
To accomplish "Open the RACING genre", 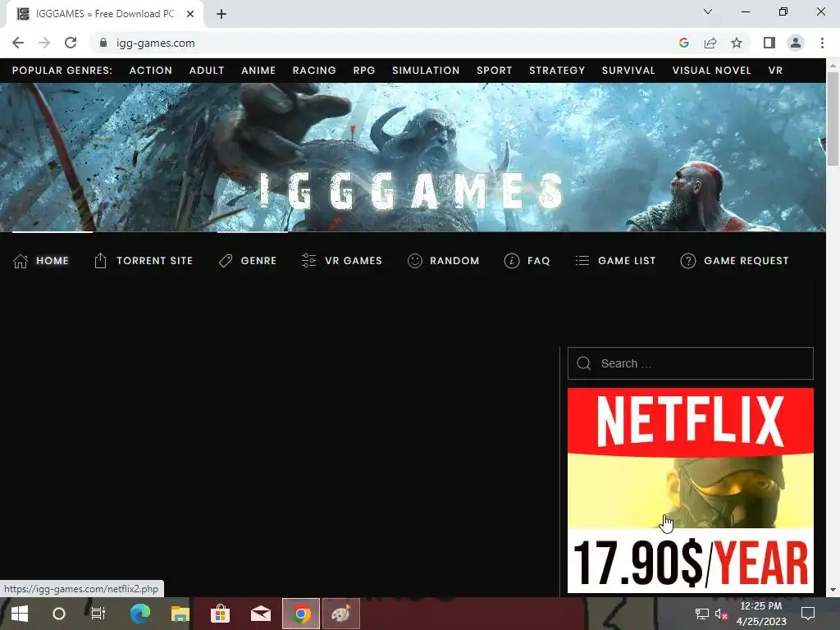I will (x=314, y=71).
